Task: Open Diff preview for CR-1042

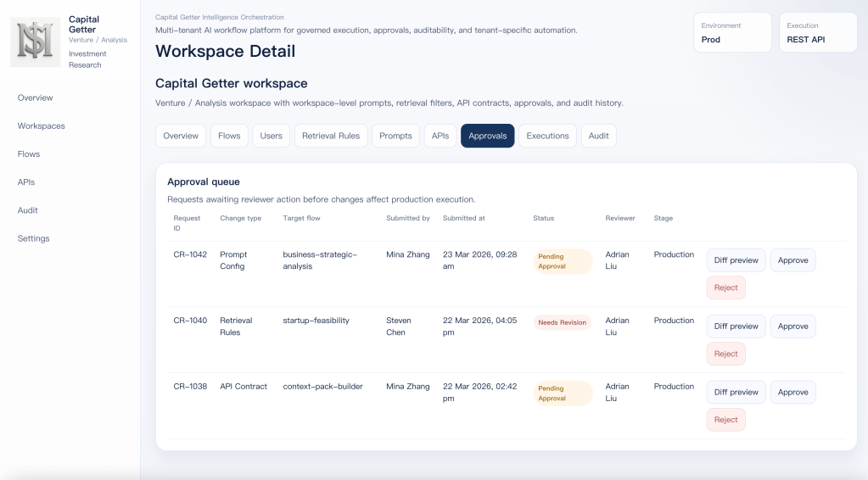Action: point(736,260)
